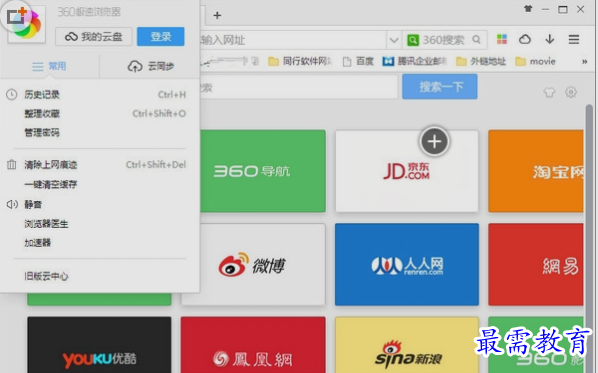598x373 pixels.
Task: Click the cloud icon in toolbar
Action: point(525,39)
